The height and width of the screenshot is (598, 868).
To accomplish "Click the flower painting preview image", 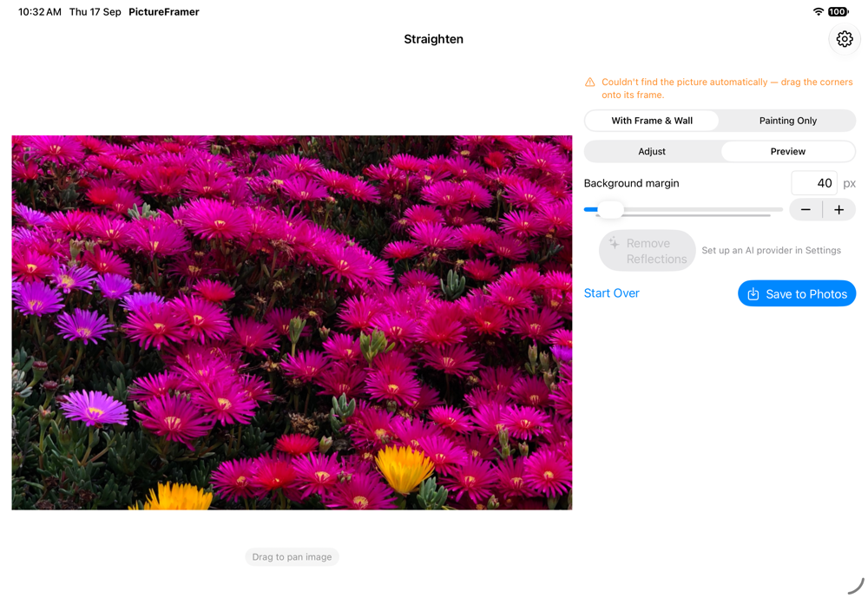I will [292, 323].
